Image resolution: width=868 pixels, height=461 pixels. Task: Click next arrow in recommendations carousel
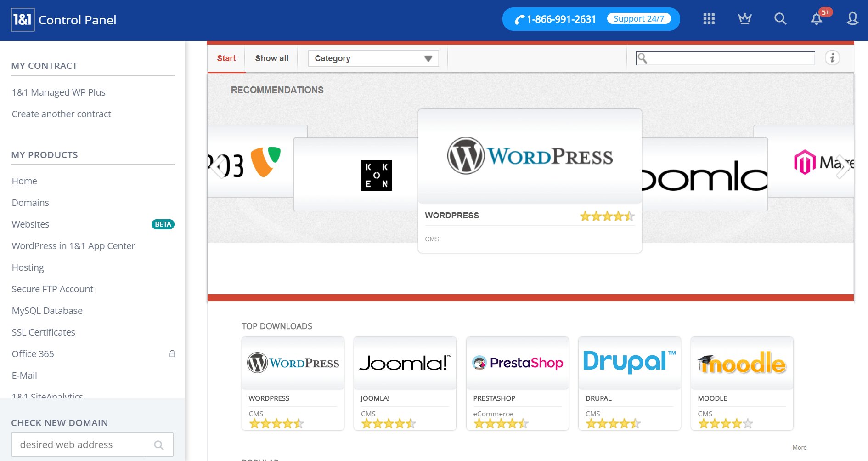pos(844,166)
